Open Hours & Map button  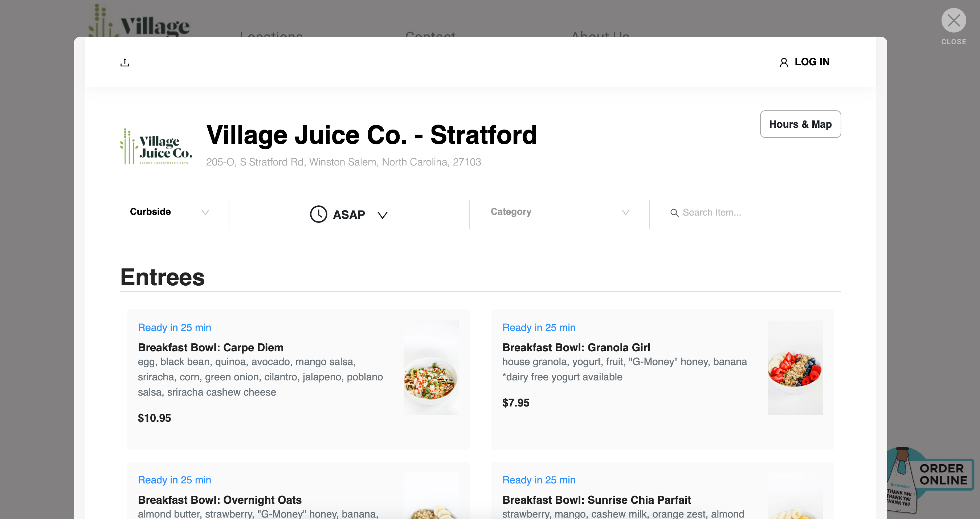(x=800, y=124)
